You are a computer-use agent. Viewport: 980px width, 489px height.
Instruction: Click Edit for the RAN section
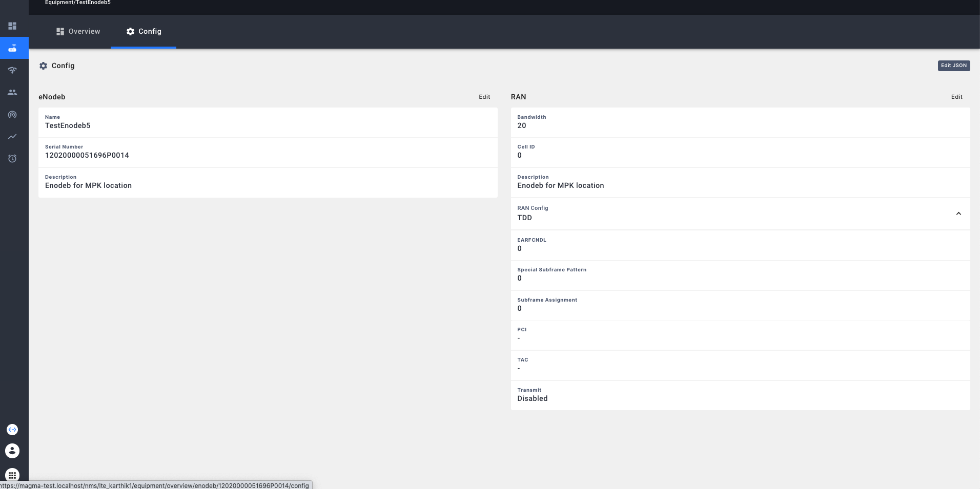[x=956, y=97]
